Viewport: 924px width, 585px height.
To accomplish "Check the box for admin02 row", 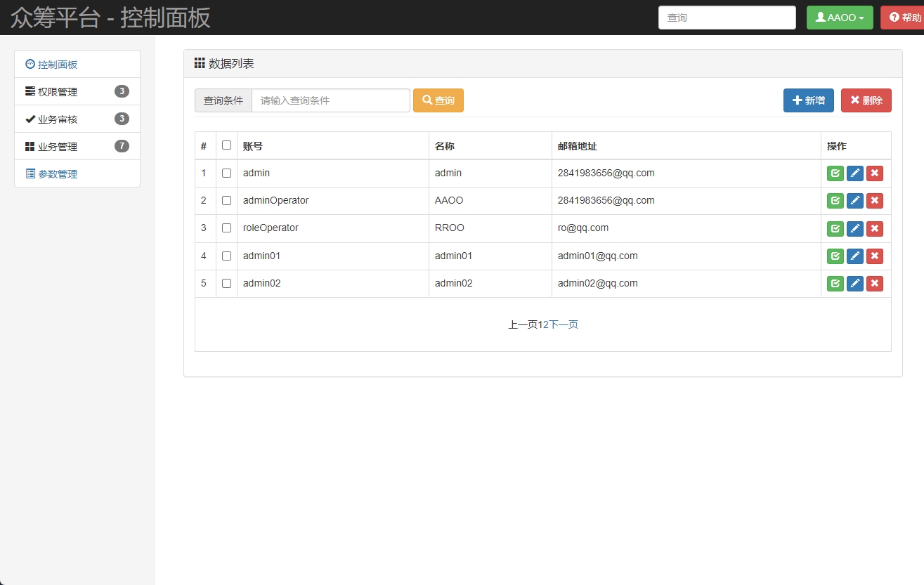I will [x=226, y=283].
